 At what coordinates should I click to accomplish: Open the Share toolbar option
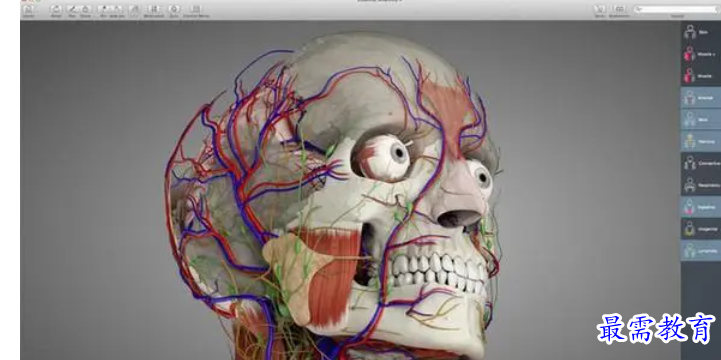(86, 10)
